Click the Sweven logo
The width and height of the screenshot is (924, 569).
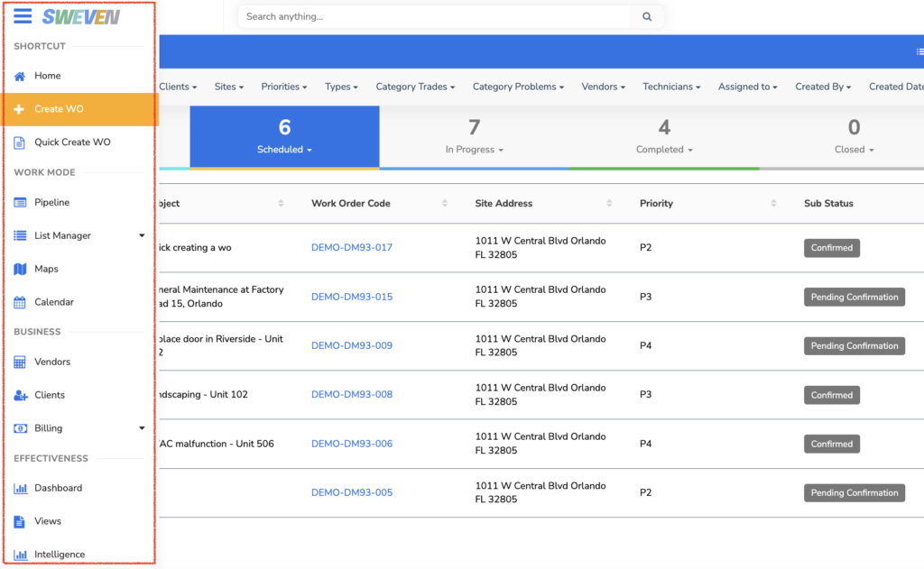pyautogui.click(x=80, y=17)
